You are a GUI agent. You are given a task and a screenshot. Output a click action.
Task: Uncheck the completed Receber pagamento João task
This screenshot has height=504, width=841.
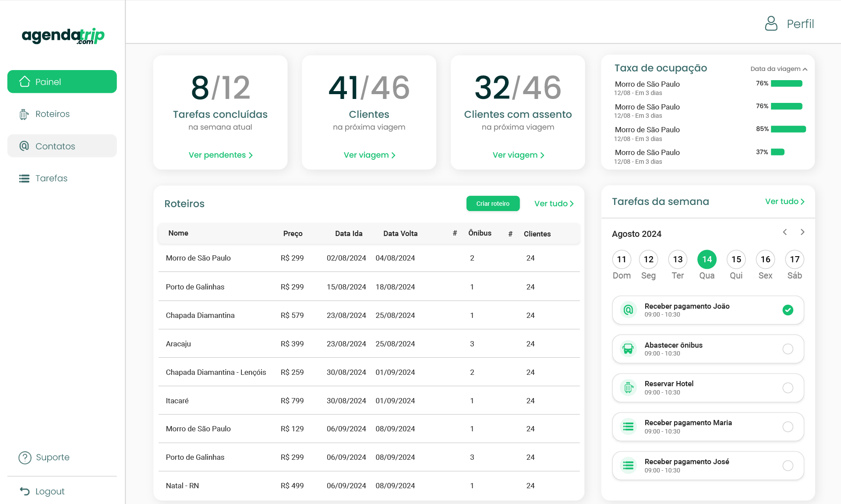point(788,310)
